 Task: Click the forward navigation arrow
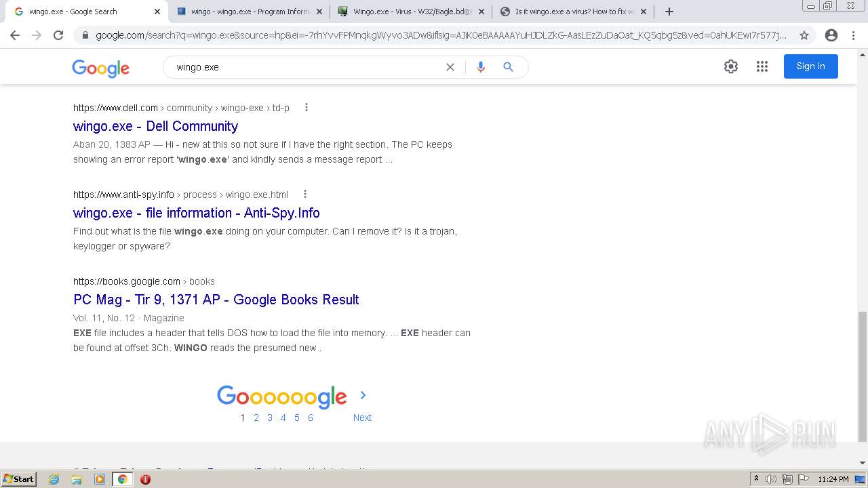point(37,35)
